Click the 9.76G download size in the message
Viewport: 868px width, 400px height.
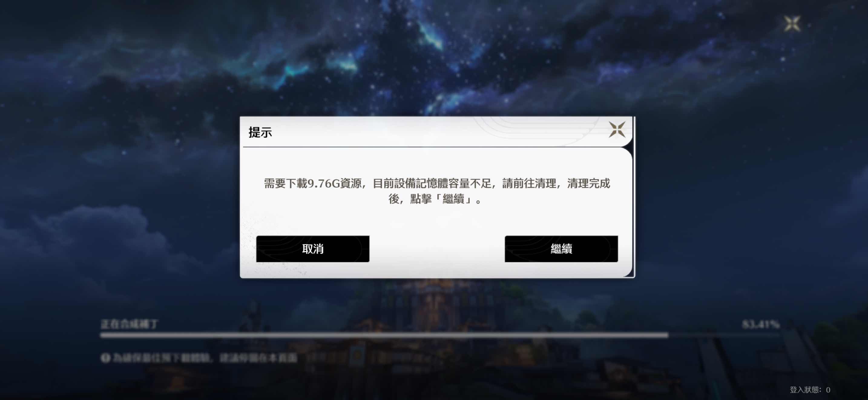324,183
